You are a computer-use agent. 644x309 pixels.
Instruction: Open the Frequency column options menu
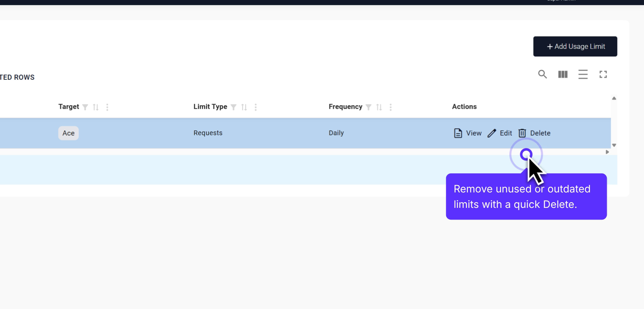coord(391,107)
